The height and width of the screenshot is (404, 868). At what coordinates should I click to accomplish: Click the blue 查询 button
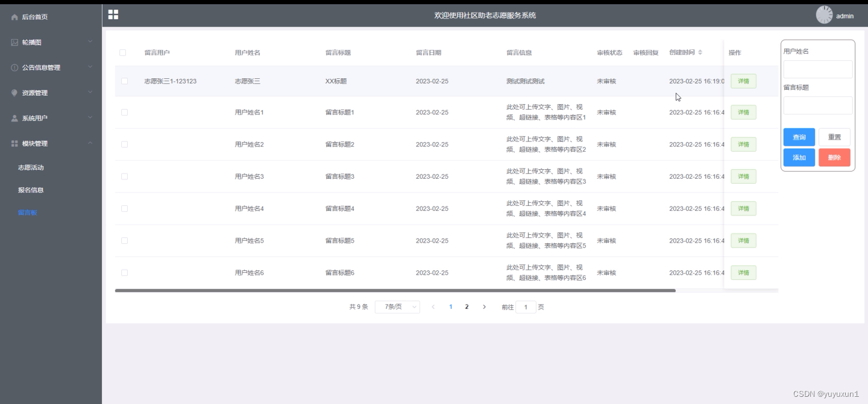[799, 137]
